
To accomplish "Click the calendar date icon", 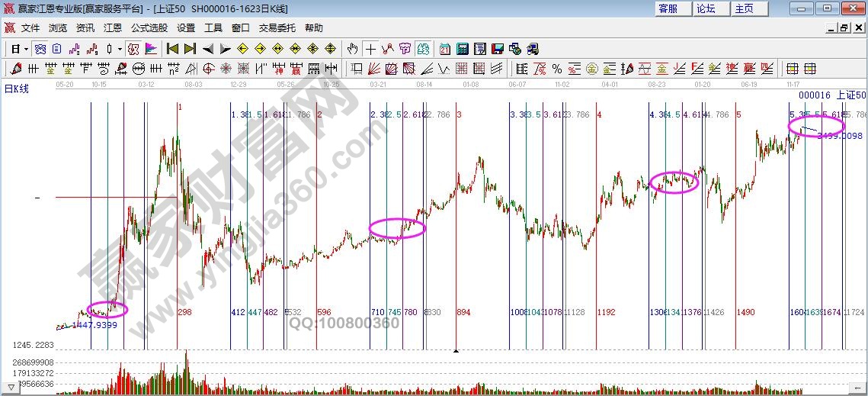I will [445, 49].
